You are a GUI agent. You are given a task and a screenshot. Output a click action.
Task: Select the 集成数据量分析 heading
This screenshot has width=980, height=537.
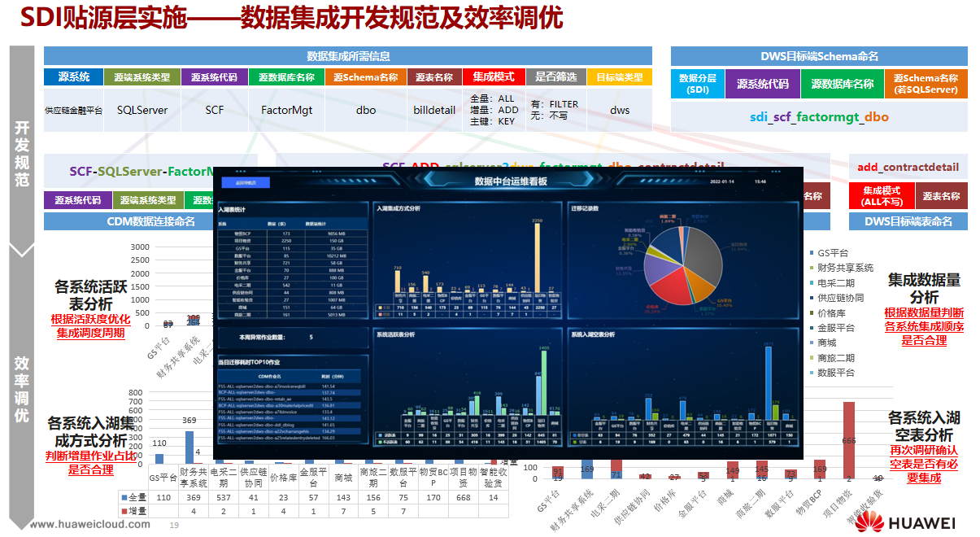pos(924,288)
